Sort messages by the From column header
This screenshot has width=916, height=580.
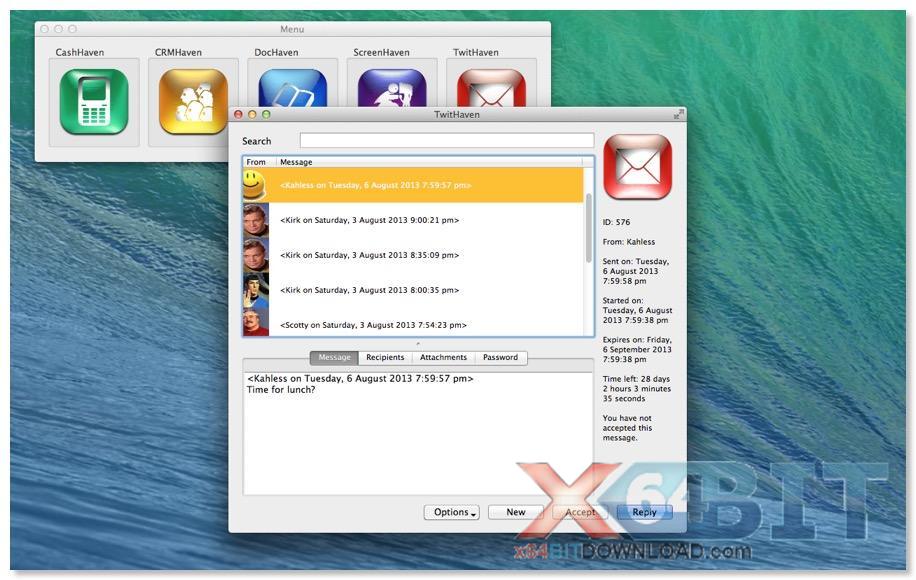256,161
